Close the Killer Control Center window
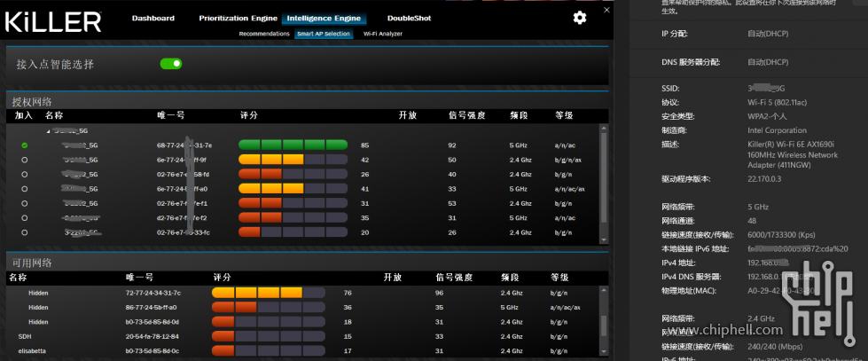This screenshot has width=868, height=361. (x=606, y=10)
